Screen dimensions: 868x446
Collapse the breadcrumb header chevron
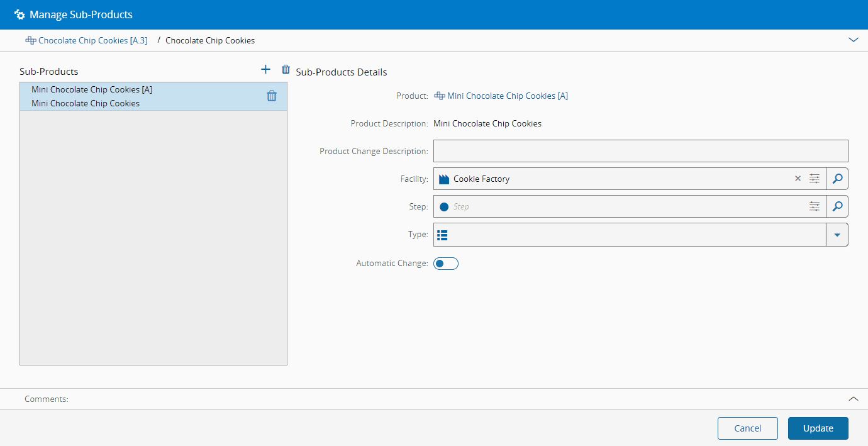tap(853, 40)
